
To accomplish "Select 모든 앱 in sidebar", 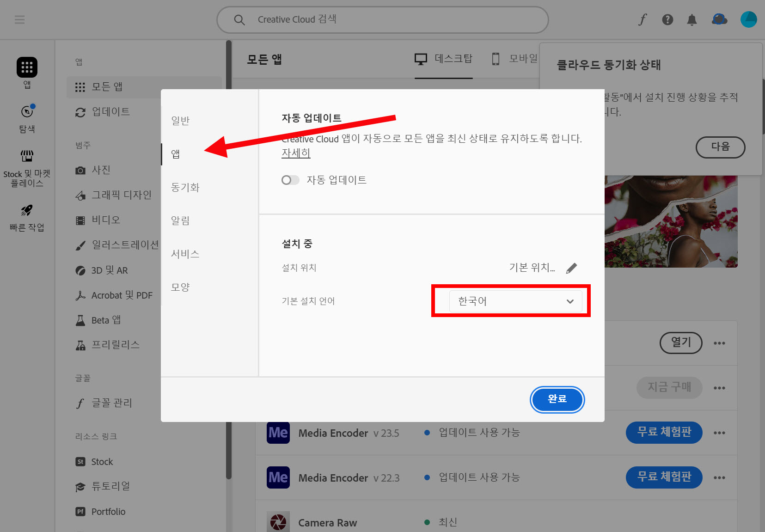I will [x=143, y=87].
